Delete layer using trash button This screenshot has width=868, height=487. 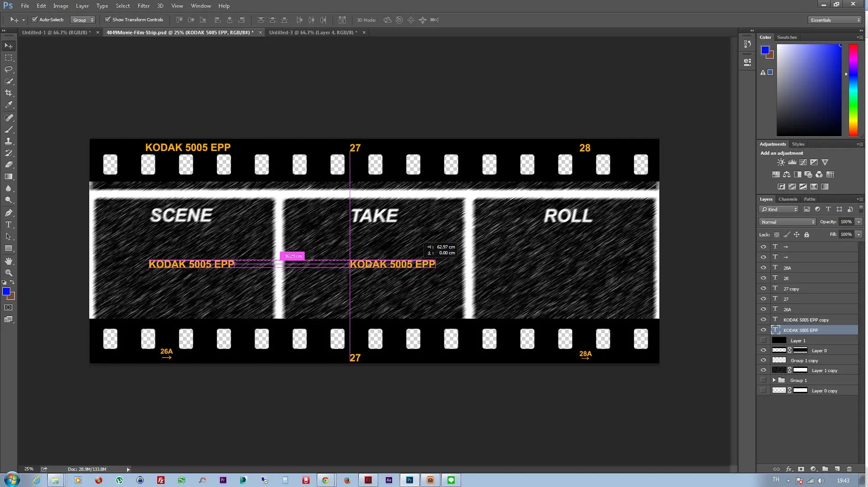(x=850, y=469)
